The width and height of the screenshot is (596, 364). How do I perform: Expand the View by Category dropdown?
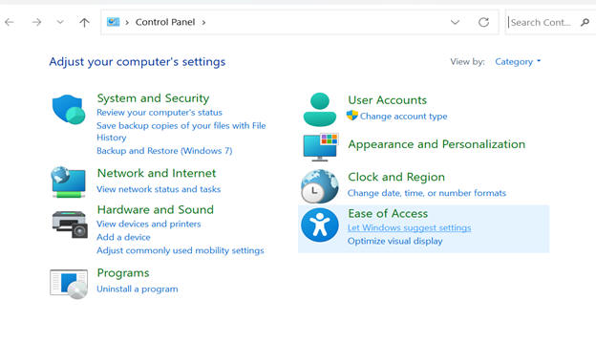(x=518, y=61)
